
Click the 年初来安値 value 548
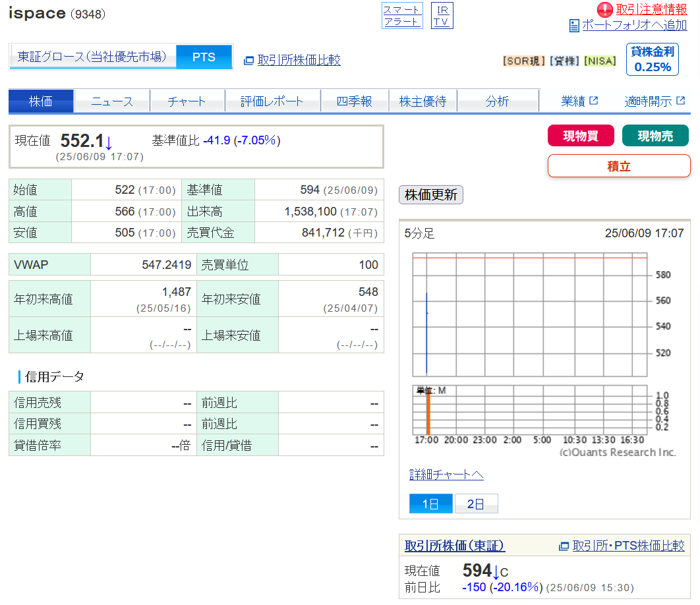click(368, 292)
